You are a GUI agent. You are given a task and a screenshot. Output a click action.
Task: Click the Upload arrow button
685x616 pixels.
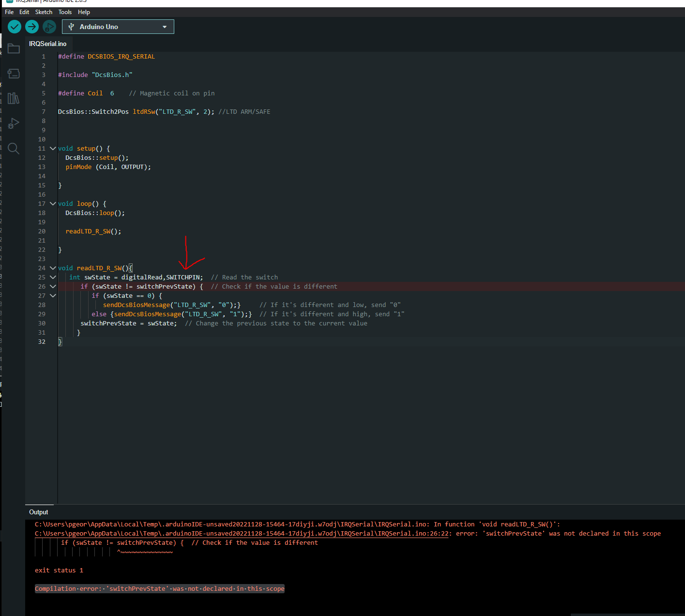pos(32,27)
